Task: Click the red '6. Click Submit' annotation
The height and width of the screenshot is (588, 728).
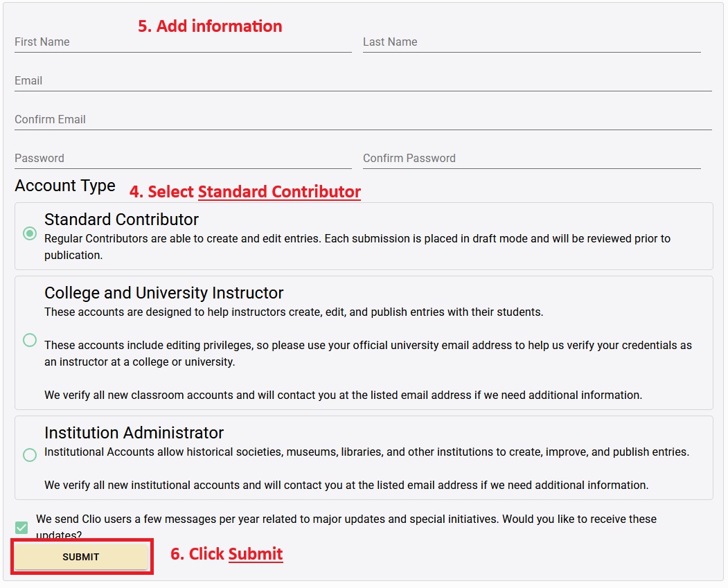Action: coord(227,554)
